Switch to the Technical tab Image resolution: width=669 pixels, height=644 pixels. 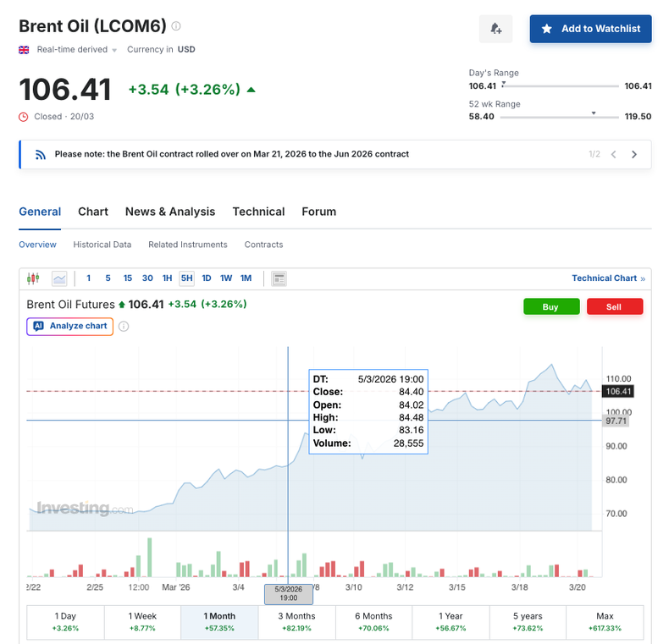tap(258, 212)
